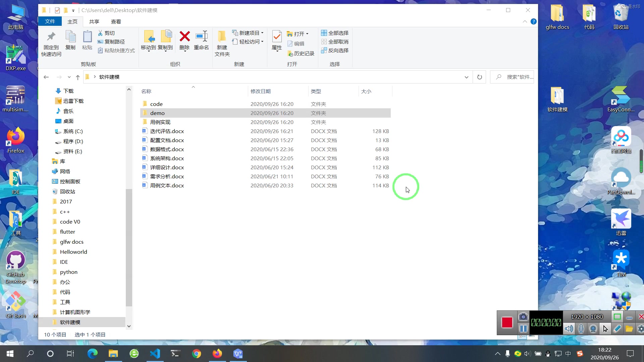
Task: Click the Cut scissors icon
Action: pyautogui.click(x=100, y=33)
